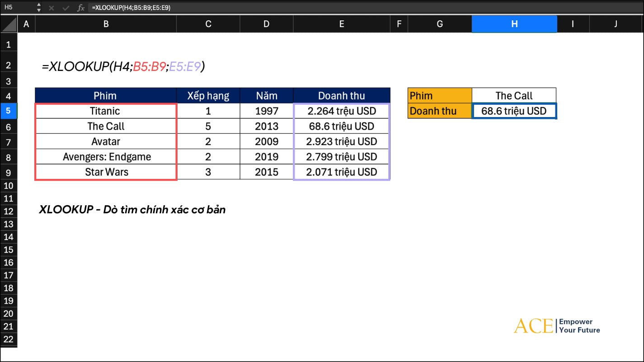The width and height of the screenshot is (644, 362).
Task: Click the Titanic cell in Phim column
Action: point(105,111)
